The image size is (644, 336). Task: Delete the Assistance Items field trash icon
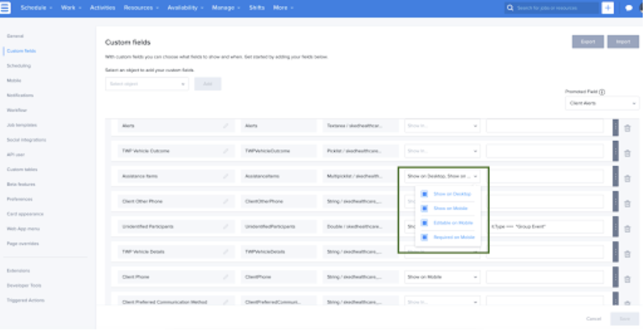[627, 178]
